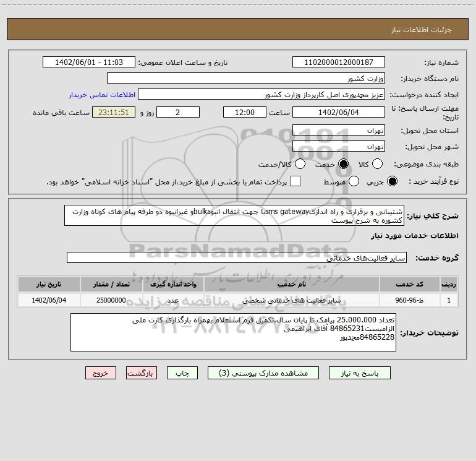Screen dimensions: 476x461
Task: Click the unit cell عدد
Action: [x=173, y=300]
